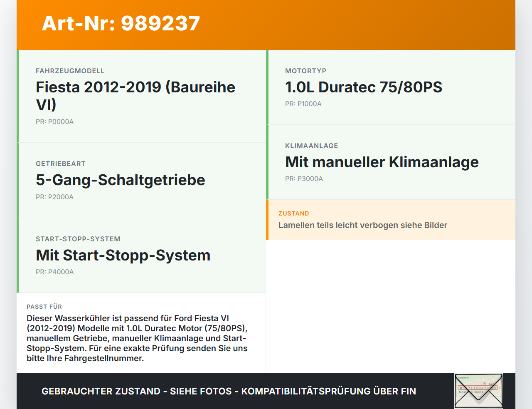Select the 'START-STOPP-SYSTEM' label
The image size is (532, 409).
(78, 239)
